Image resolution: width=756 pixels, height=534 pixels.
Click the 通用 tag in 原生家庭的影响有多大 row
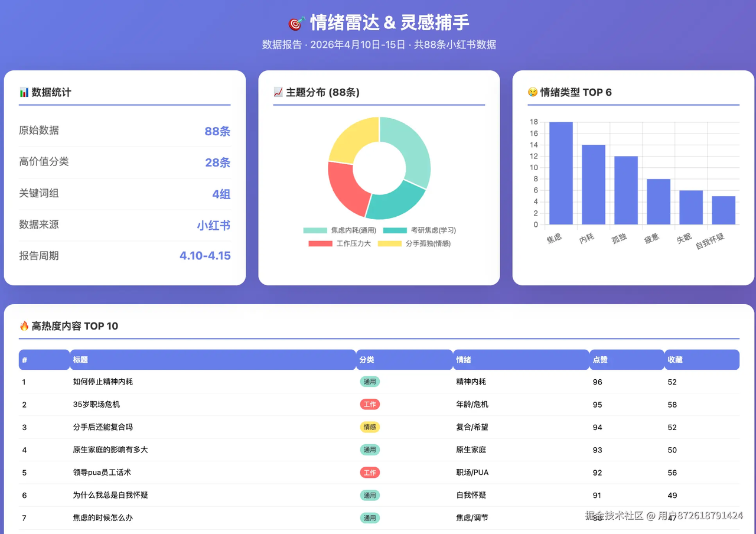pos(370,450)
